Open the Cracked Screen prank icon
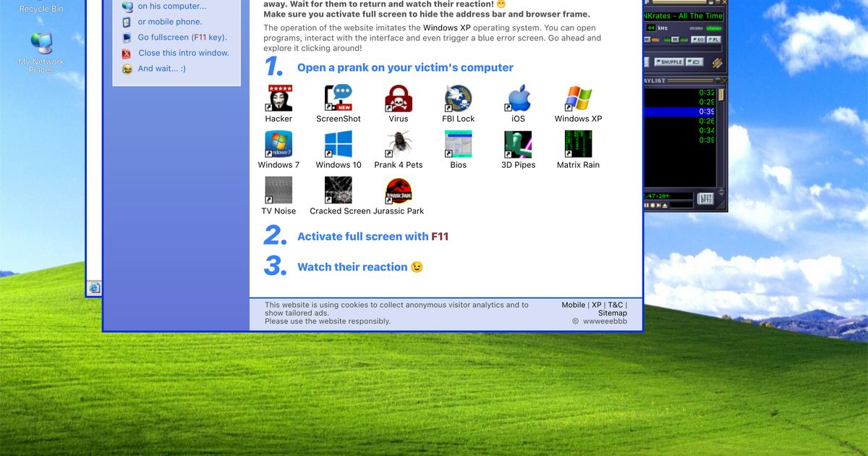This screenshot has height=456, width=868. click(339, 190)
